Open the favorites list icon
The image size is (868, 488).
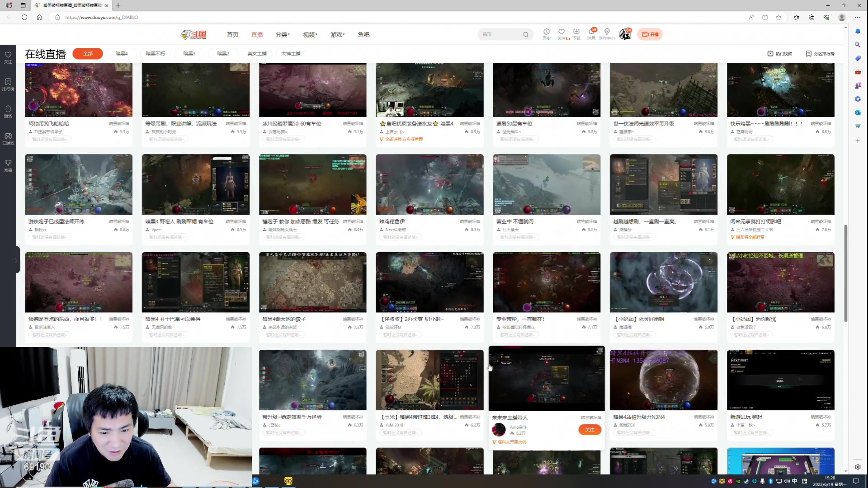click(x=797, y=17)
